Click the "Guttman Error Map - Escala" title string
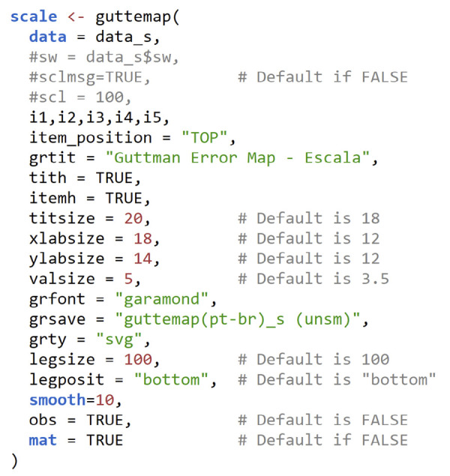This screenshot has width=450, height=476. click(x=238, y=158)
